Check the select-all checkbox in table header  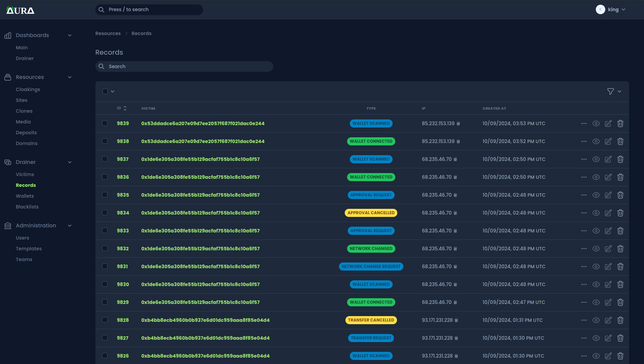[105, 91]
